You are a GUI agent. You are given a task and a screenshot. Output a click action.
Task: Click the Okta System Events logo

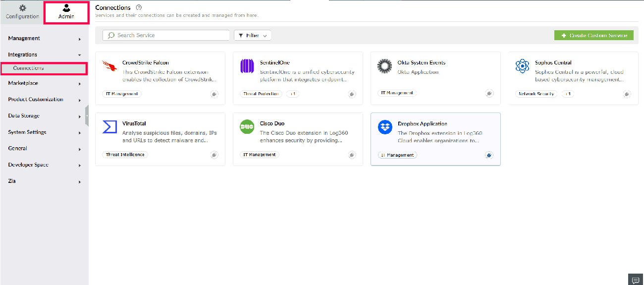coord(384,66)
